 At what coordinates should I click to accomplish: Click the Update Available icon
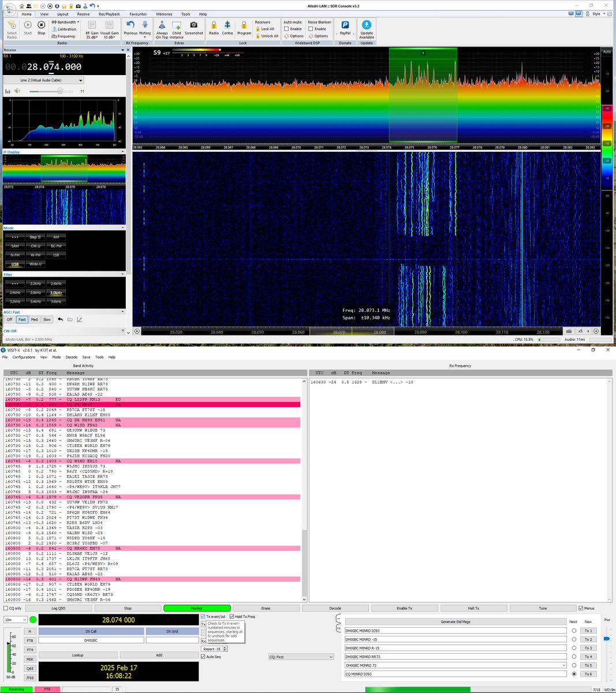367,29
